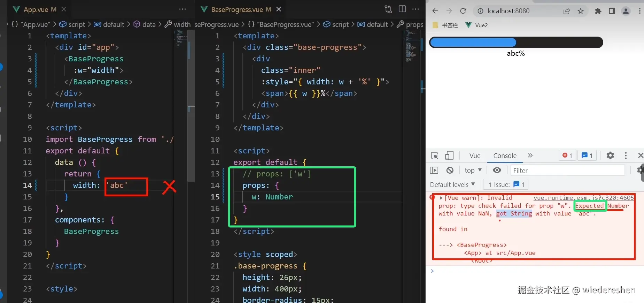Activate DevTools inspect element picker

pyautogui.click(x=435, y=156)
